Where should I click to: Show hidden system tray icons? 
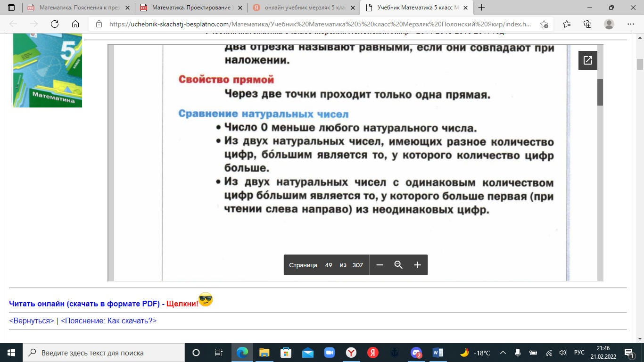point(503,353)
